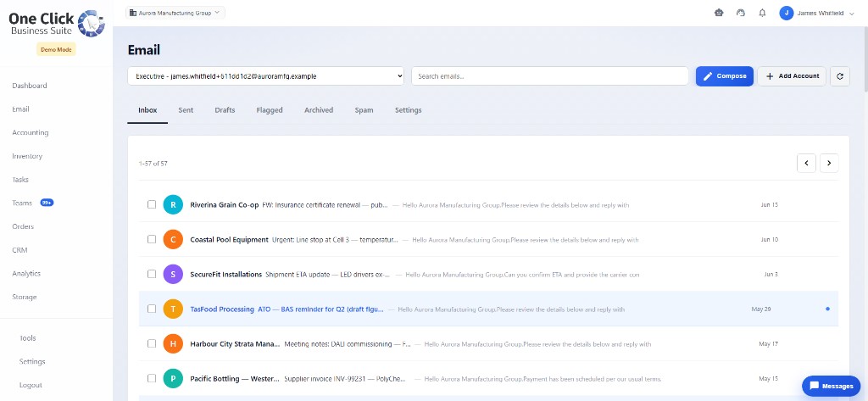Compose a new email
Viewport: 868px width, 401px height.
(725, 76)
